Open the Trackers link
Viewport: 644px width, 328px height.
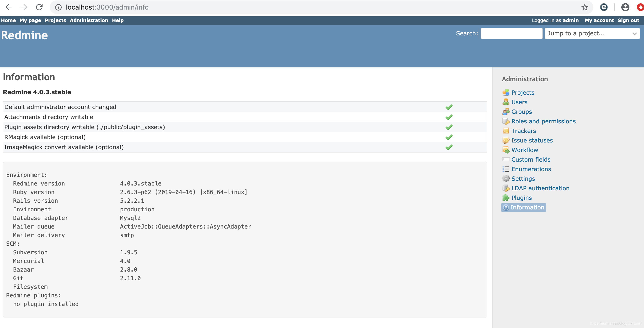524,131
